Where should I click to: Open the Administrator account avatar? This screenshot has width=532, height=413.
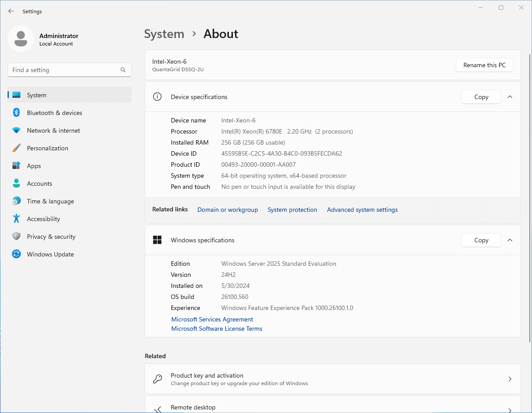point(21,39)
